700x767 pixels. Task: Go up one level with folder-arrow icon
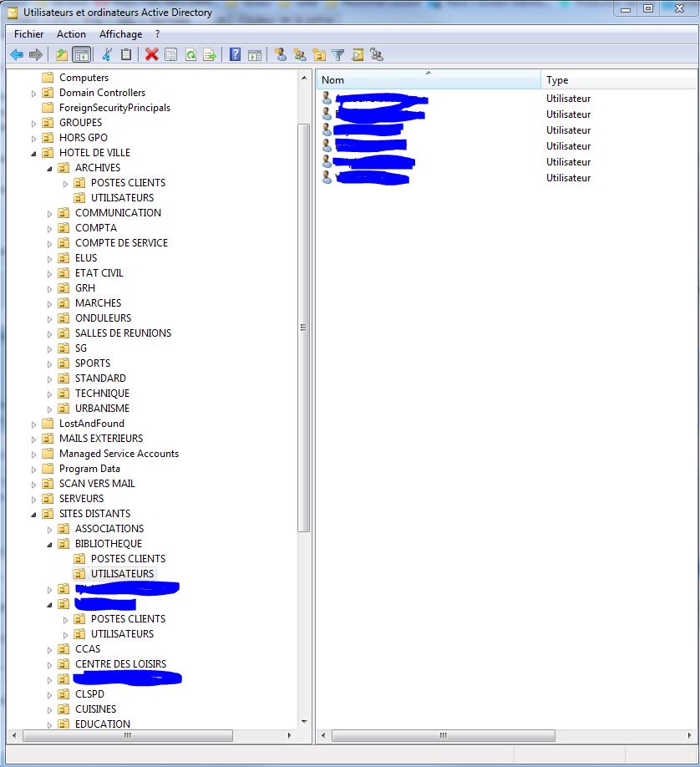[x=62, y=55]
